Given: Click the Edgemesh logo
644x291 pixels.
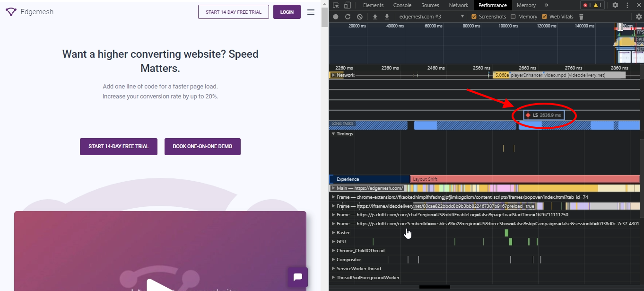Looking at the screenshot, I should point(29,12).
